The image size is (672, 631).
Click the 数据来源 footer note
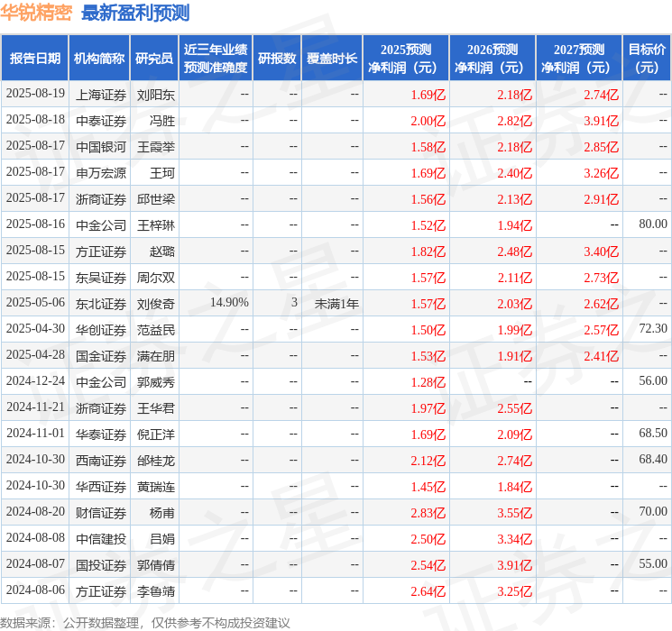[x=145, y=622]
